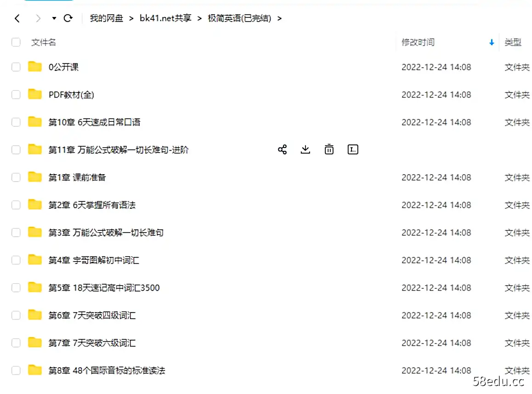Check the PDF教材(全) row checkbox
532x394 pixels.
[16, 94]
